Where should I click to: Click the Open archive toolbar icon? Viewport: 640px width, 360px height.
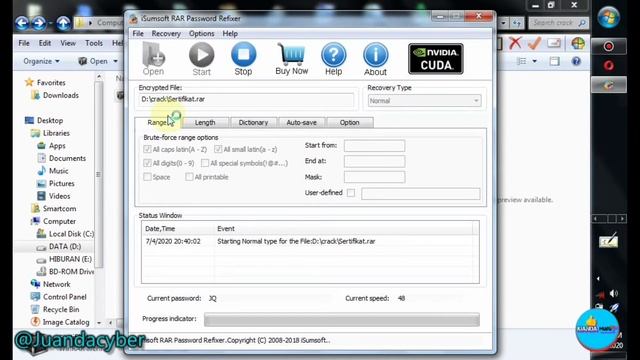(x=153, y=59)
